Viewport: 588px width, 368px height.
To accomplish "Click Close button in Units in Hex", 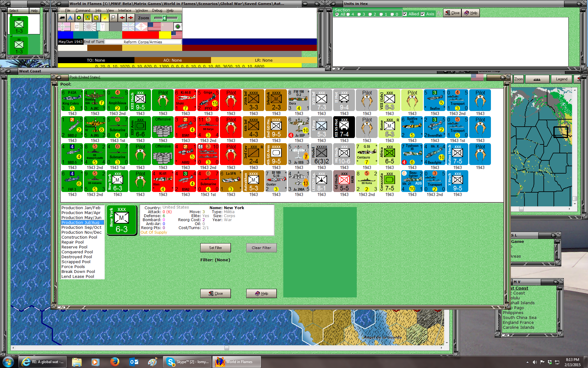I will click(x=452, y=13).
